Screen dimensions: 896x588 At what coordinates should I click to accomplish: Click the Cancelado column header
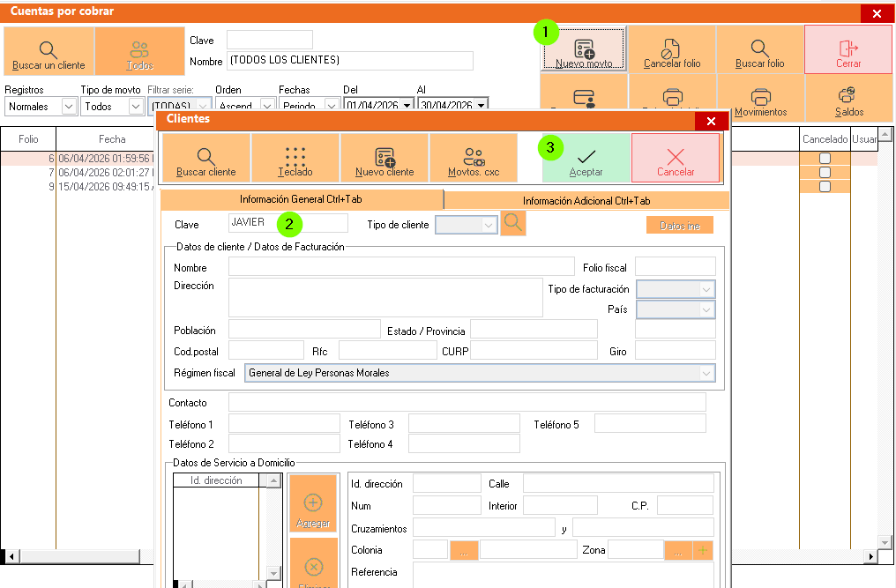click(825, 139)
